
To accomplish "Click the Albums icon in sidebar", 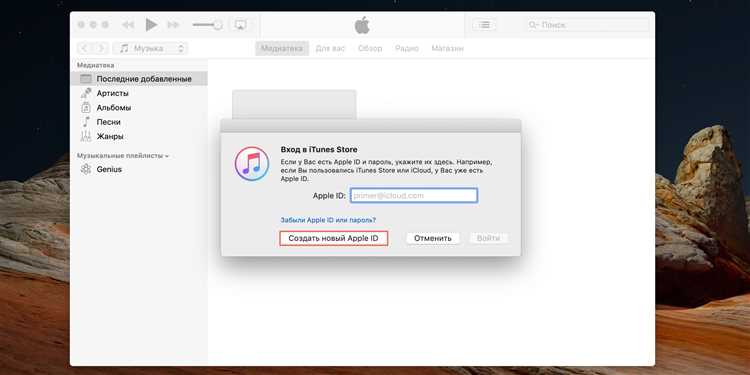I will (x=86, y=108).
